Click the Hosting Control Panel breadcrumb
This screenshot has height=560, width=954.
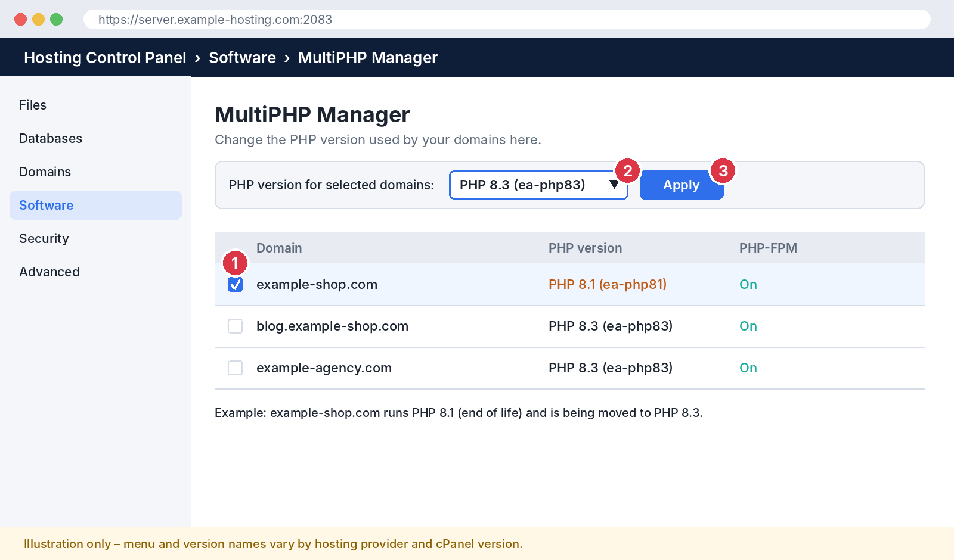pyautogui.click(x=105, y=58)
